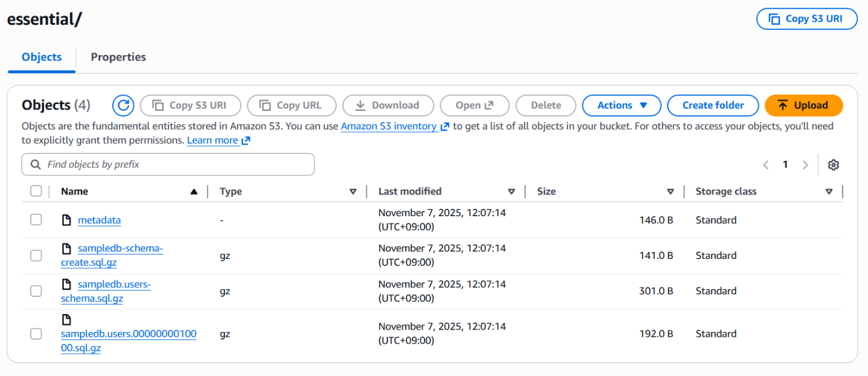Go to next page arrow
This screenshot has width=868, height=376.
805,165
